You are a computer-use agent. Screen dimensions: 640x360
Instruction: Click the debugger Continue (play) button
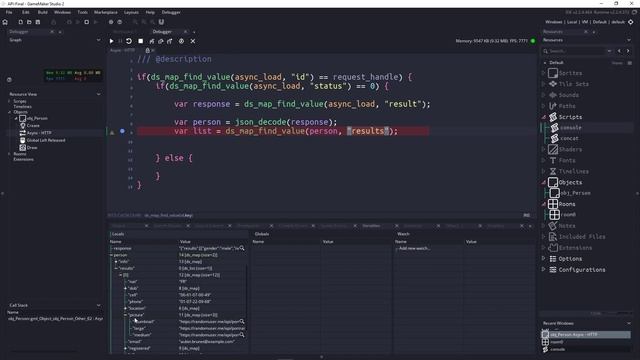pyautogui.click(x=111, y=41)
